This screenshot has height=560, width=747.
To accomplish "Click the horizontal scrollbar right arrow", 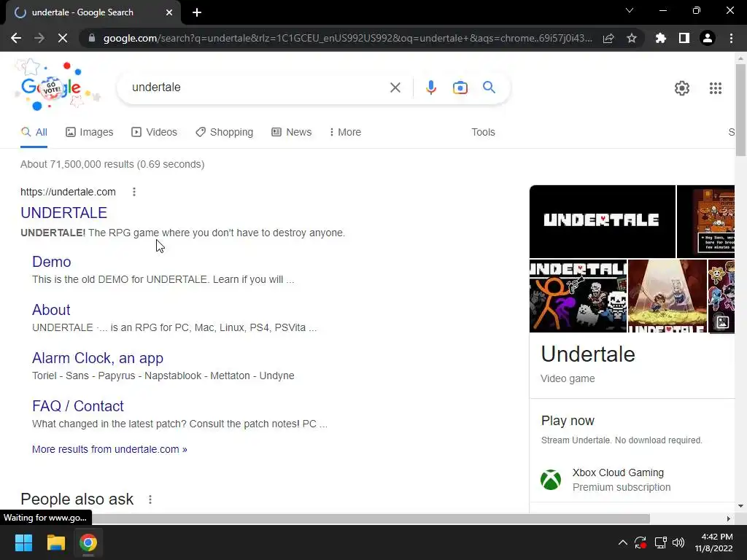I will pyautogui.click(x=729, y=518).
